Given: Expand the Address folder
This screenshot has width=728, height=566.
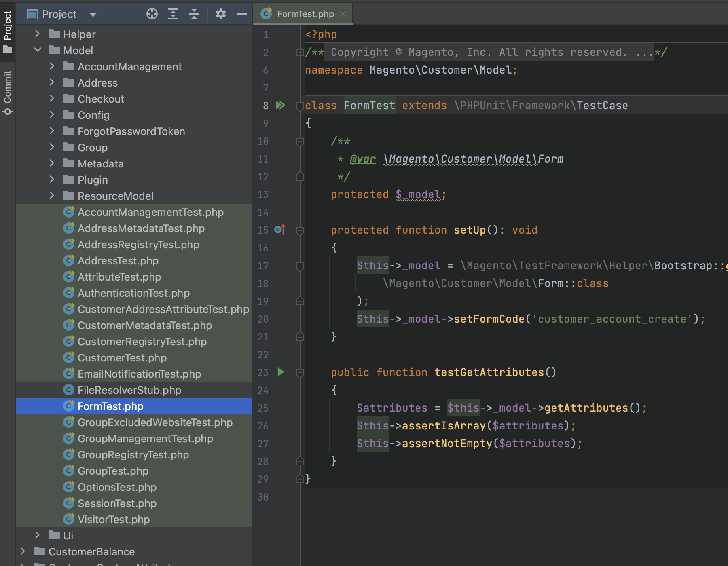Looking at the screenshot, I should pyautogui.click(x=52, y=82).
